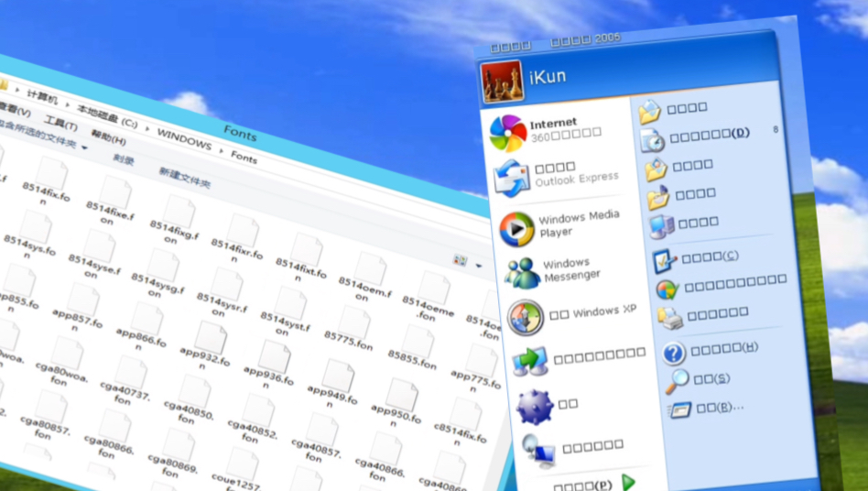Select the 8514fixg.fon file icon

pos(179,212)
